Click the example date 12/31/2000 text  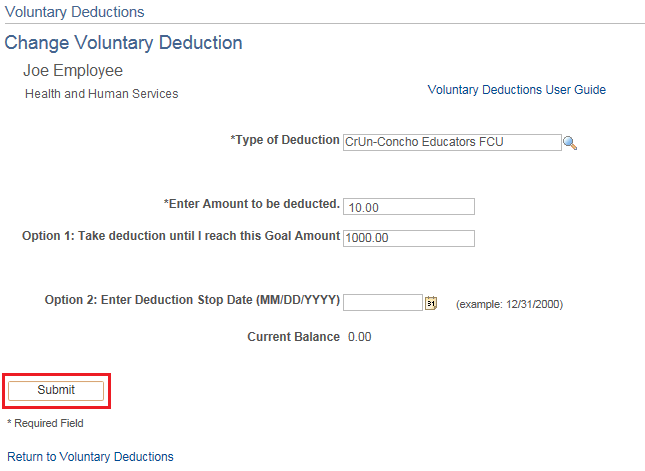(509, 304)
